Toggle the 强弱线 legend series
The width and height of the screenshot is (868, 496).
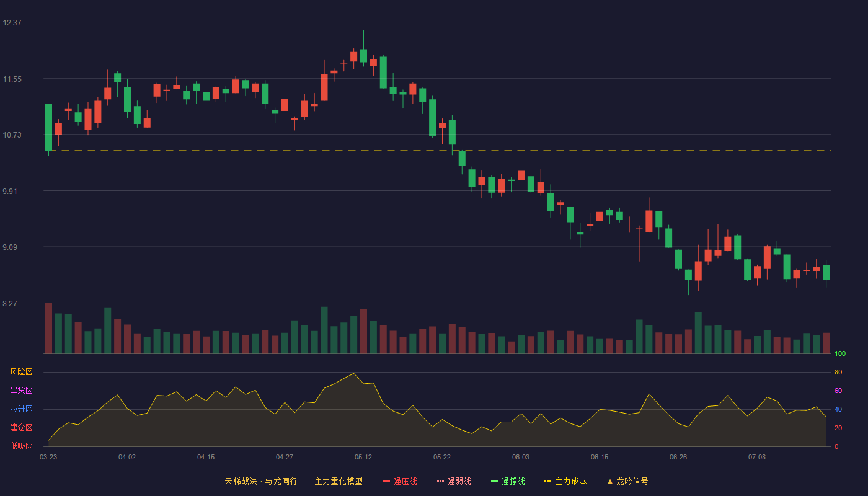[454, 481]
